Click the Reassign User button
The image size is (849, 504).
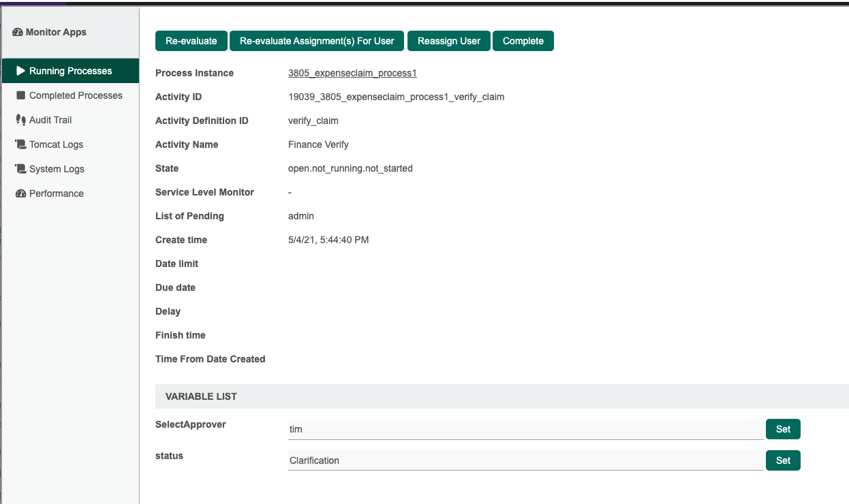pyautogui.click(x=449, y=41)
